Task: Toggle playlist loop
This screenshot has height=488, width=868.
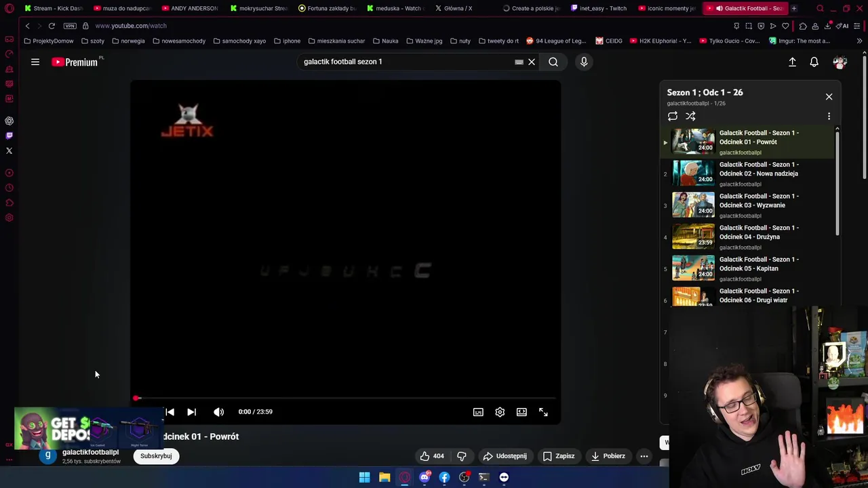Action: [x=673, y=116]
